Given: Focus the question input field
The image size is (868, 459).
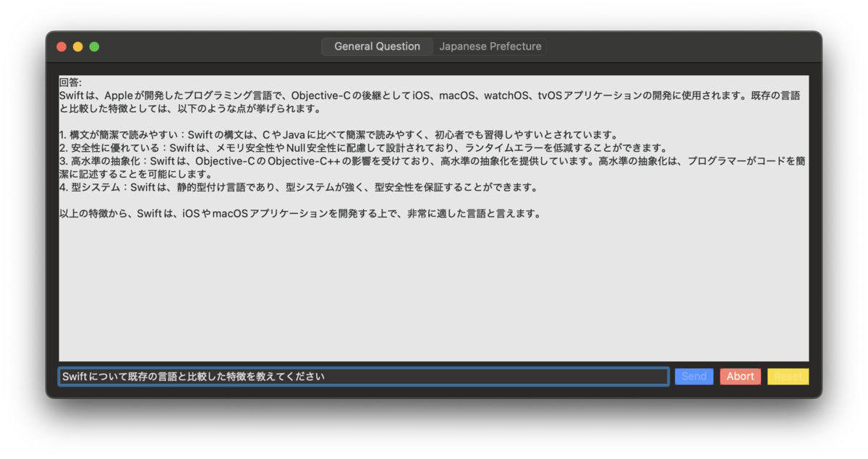Looking at the screenshot, I should coord(363,377).
